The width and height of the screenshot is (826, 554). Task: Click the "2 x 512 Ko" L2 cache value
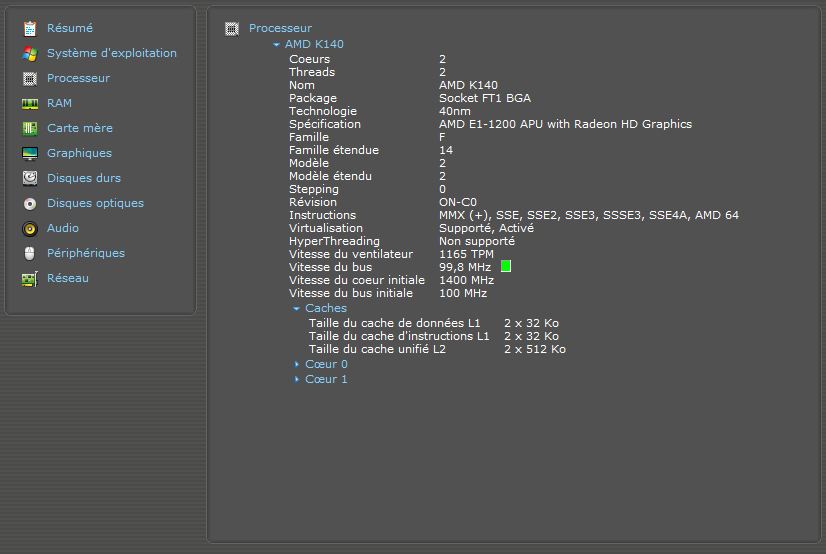click(x=535, y=349)
